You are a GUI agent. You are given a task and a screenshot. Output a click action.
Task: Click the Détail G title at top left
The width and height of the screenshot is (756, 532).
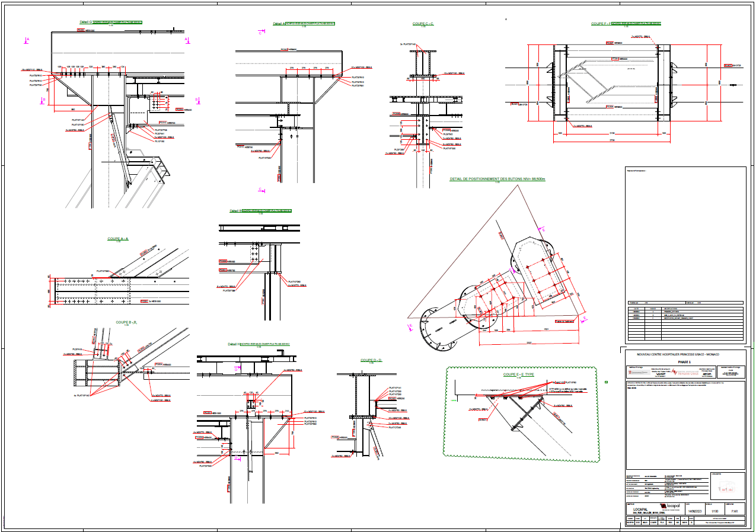tap(86, 22)
